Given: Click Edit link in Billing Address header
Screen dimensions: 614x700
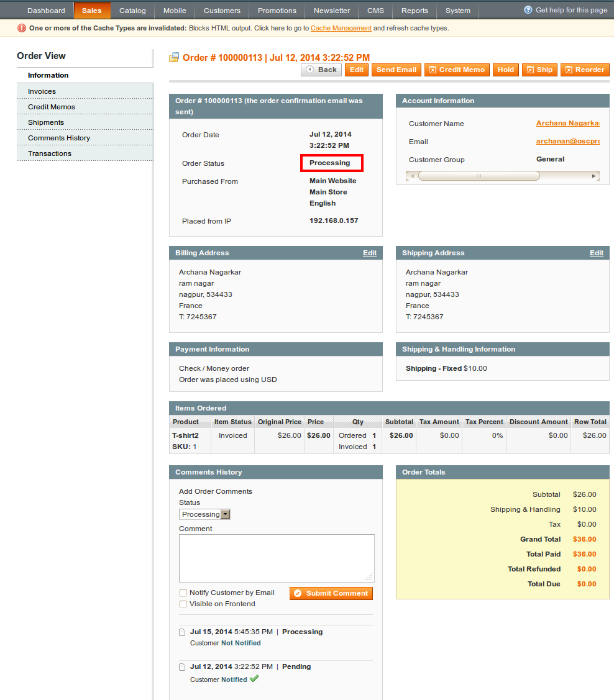Looking at the screenshot, I should (370, 253).
